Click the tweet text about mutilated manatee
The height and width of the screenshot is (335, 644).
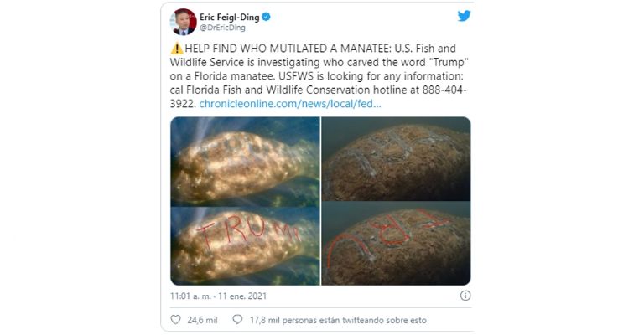(x=319, y=76)
